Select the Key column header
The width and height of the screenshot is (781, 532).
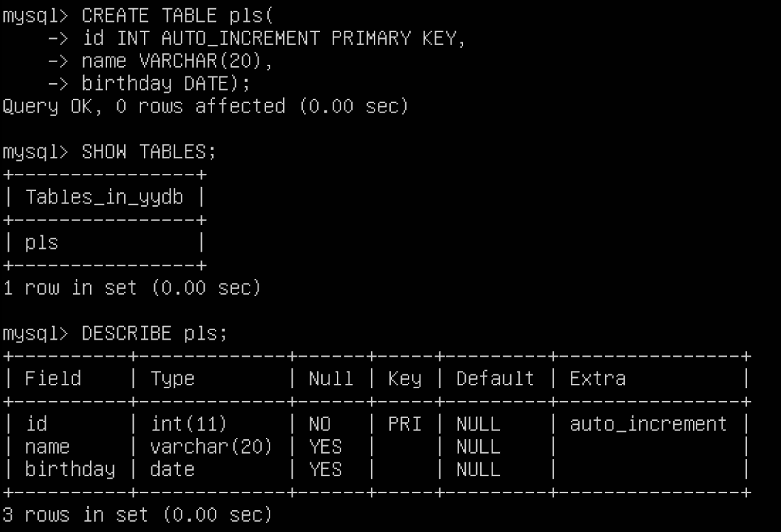pos(404,379)
